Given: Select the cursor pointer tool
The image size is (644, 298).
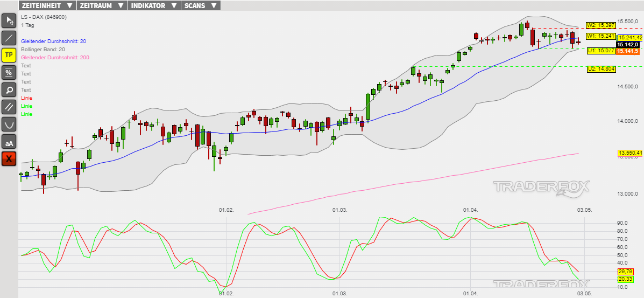Looking at the screenshot, I should (x=9, y=20).
